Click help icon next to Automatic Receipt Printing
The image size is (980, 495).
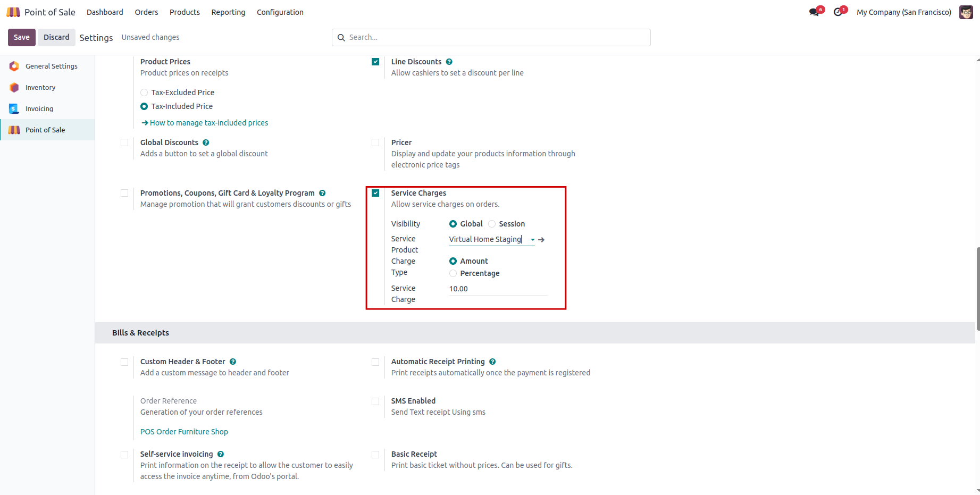pyautogui.click(x=492, y=362)
